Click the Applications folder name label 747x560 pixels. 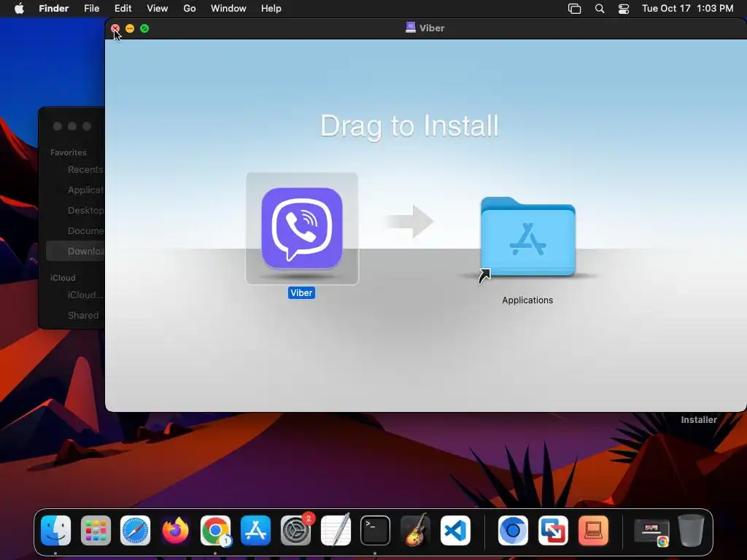[x=527, y=300]
